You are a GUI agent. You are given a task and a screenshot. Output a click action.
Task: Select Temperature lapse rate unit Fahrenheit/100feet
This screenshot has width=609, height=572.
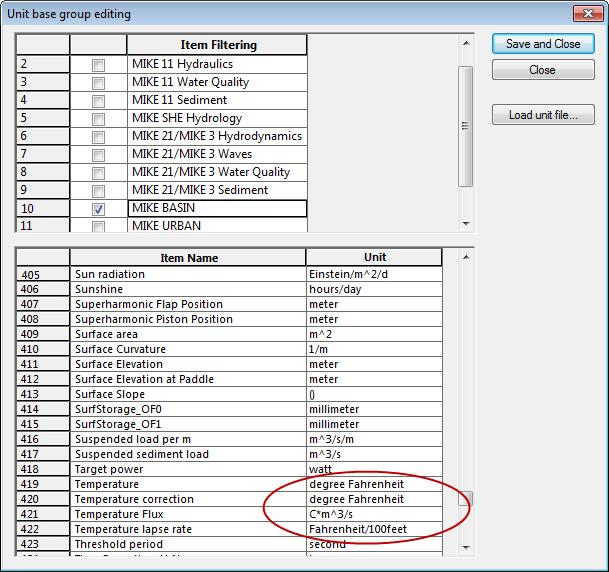point(374,529)
